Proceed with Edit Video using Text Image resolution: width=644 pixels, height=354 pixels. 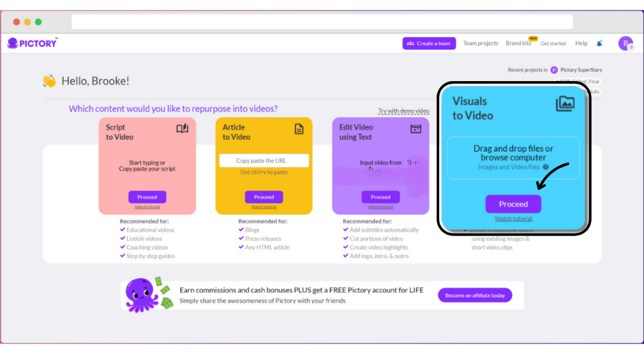pos(381,197)
